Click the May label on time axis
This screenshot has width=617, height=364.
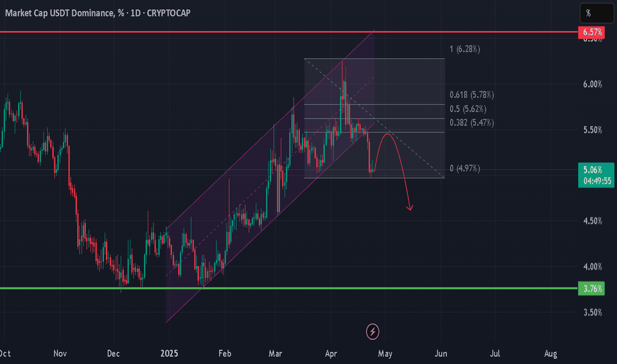[x=385, y=353]
